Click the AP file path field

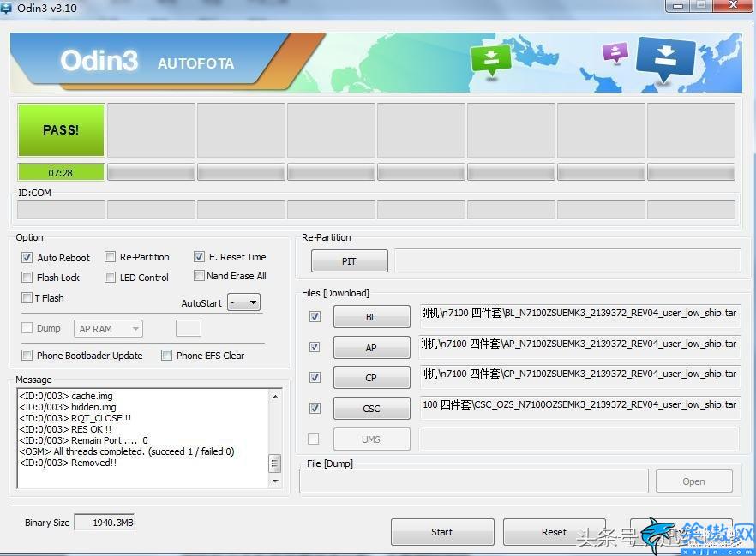[579, 347]
